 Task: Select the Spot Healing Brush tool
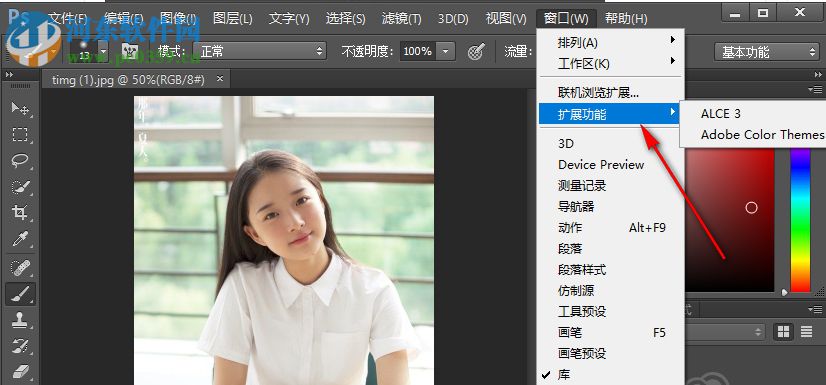click(x=20, y=268)
